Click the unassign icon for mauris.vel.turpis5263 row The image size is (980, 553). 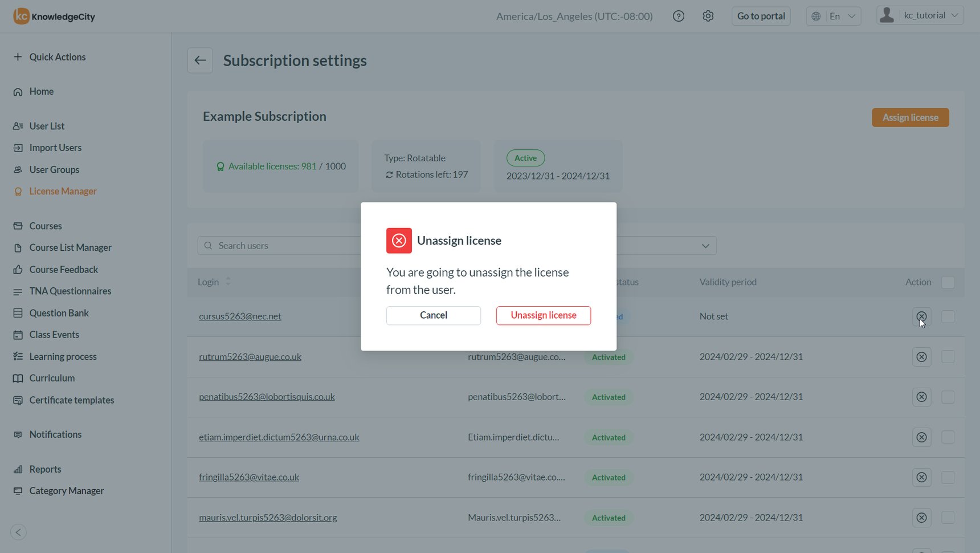click(x=921, y=518)
